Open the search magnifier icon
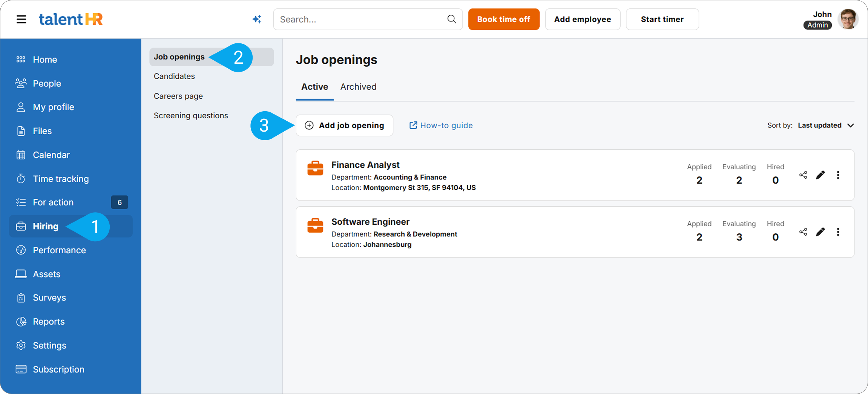This screenshot has width=868, height=394. click(451, 19)
